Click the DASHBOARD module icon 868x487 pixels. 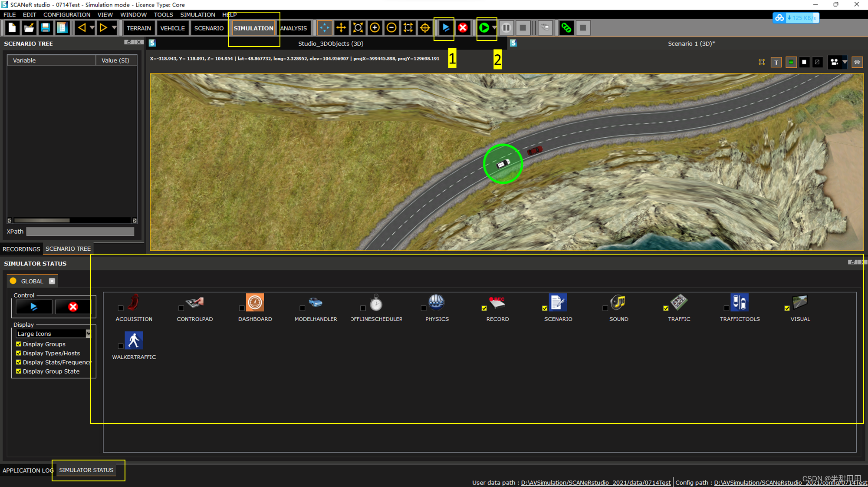(255, 302)
